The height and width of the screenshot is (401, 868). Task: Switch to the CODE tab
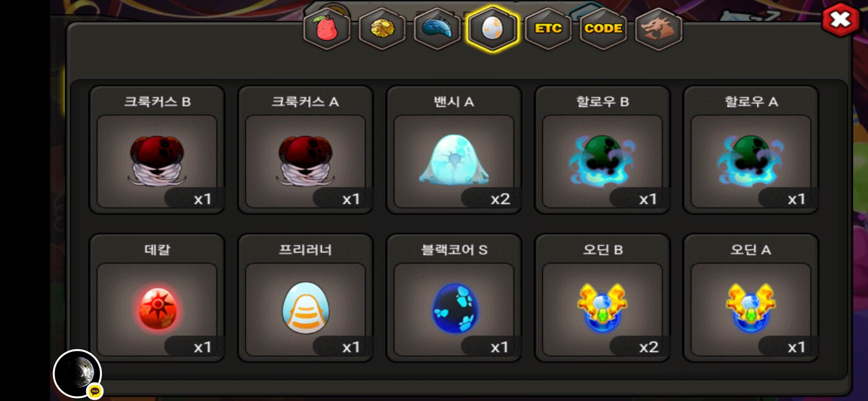tap(603, 29)
